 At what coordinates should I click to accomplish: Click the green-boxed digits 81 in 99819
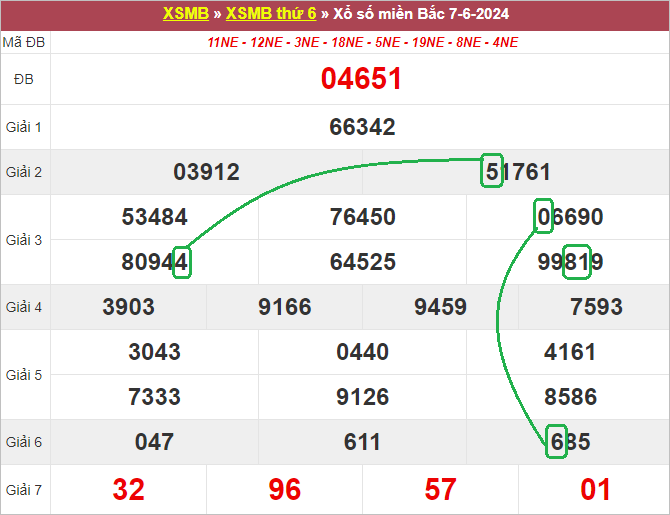(x=577, y=261)
